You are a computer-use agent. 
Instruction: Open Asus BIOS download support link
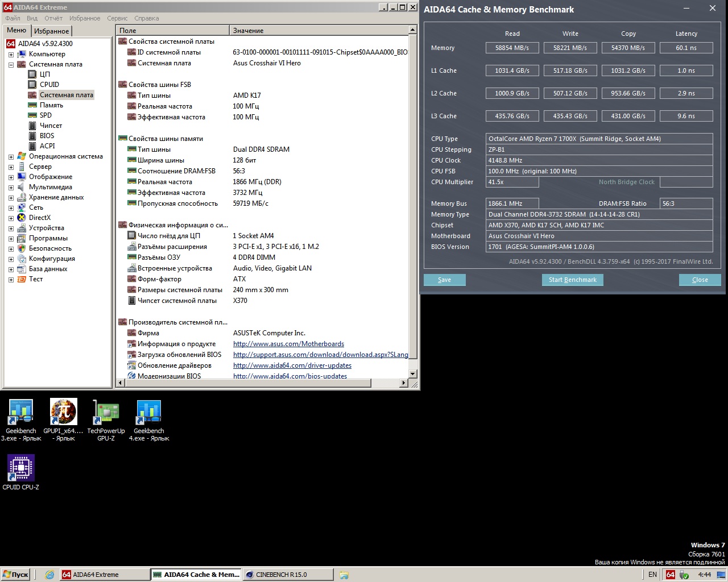(x=321, y=355)
